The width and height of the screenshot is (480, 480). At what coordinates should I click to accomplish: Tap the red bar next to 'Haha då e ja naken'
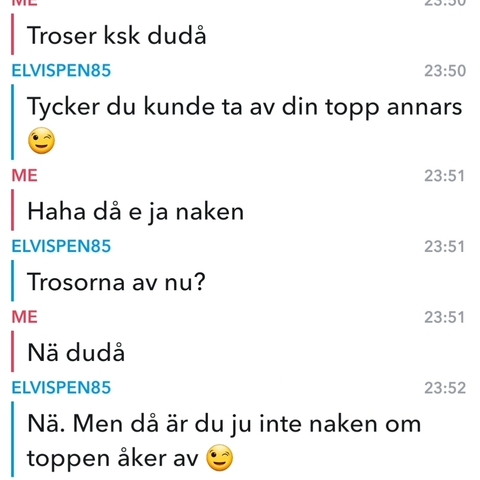pos(13,210)
